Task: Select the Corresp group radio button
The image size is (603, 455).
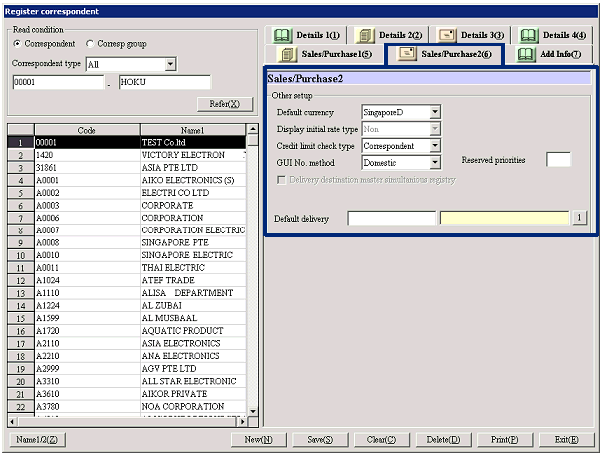Action: pos(90,43)
